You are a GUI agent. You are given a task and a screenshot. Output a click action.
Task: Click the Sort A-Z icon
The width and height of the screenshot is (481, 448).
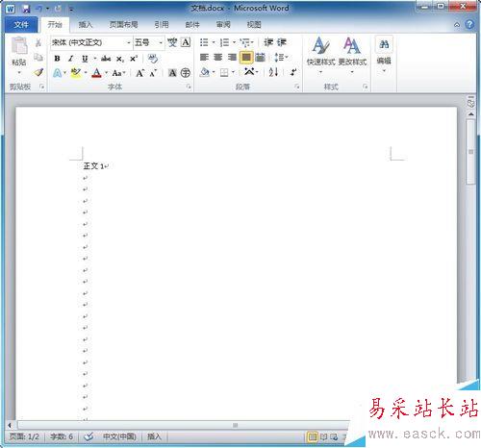273,72
